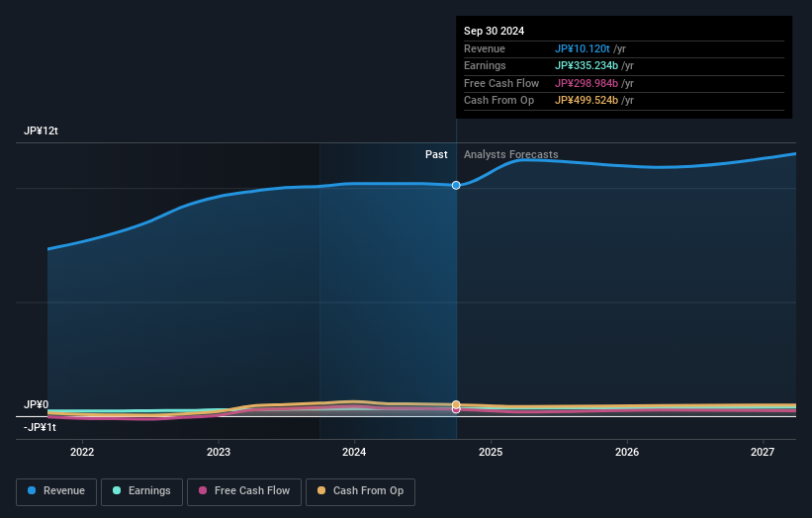The width and height of the screenshot is (812, 518).
Task: Toggle the Revenue series legend button
Action: (x=56, y=491)
